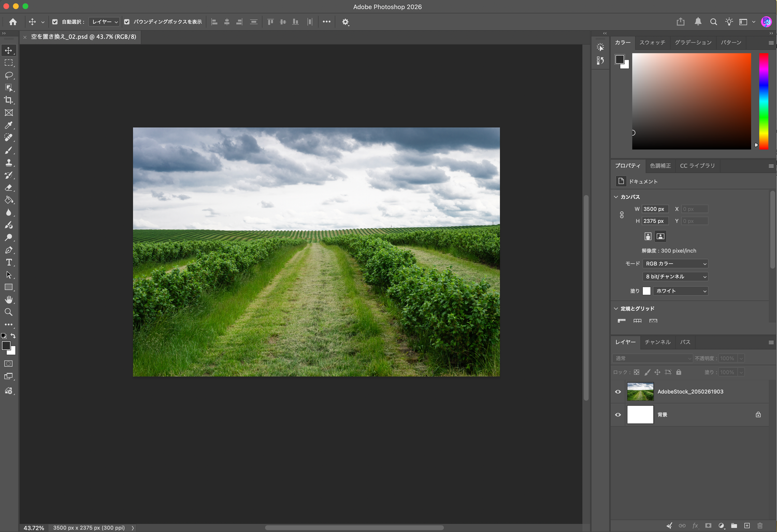The width and height of the screenshot is (777, 532).
Task: Set canvas to landscape orientation
Action: tap(660, 236)
